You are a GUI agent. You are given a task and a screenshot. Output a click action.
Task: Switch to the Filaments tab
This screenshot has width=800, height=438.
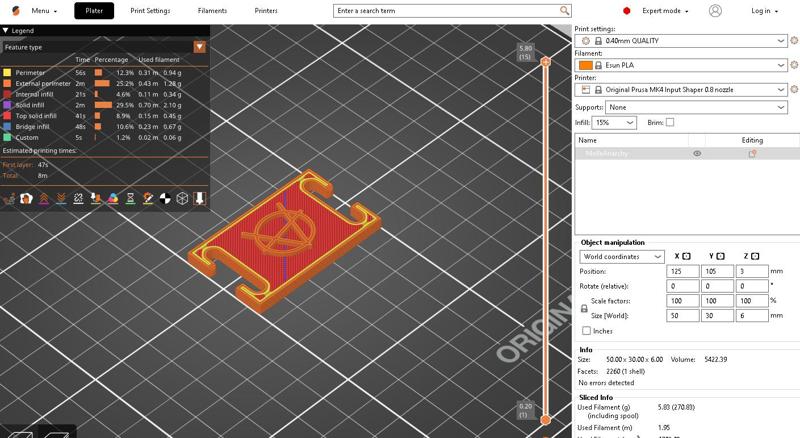[x=212, y=11]
